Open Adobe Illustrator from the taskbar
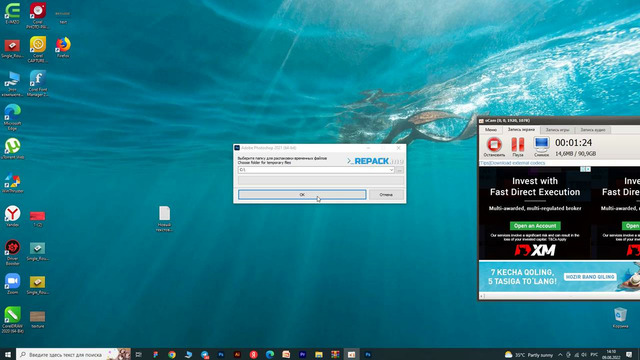The width and height of the screenshot is (640, 360). click(237, 354)
